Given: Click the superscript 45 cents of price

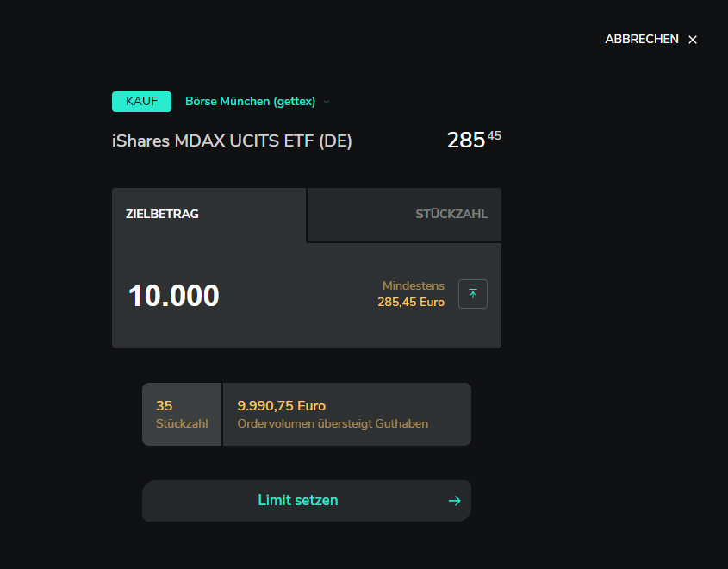Looking at the screenshot, I should [494, 135].
